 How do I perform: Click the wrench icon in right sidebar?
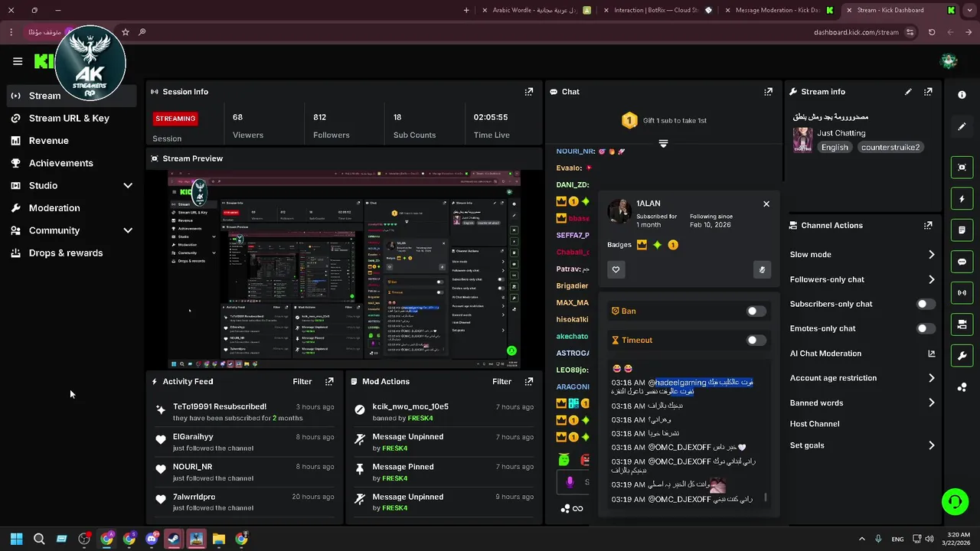pyautogui.click(x=962, y=356)
